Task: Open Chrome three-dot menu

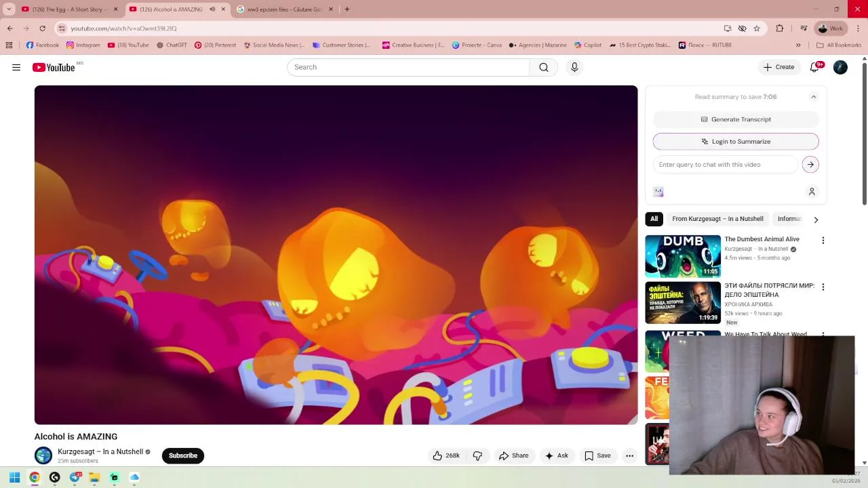Action: coord(858,28)
